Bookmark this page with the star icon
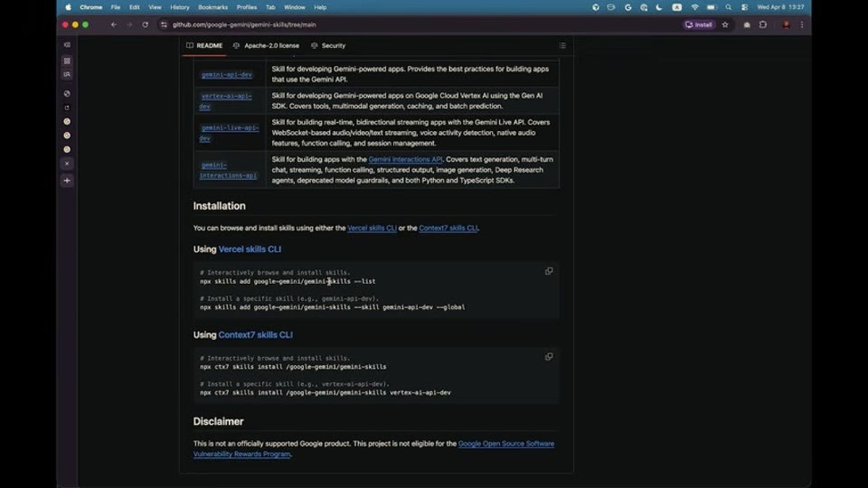Viewport: 868px width, 488px height. 726,25
